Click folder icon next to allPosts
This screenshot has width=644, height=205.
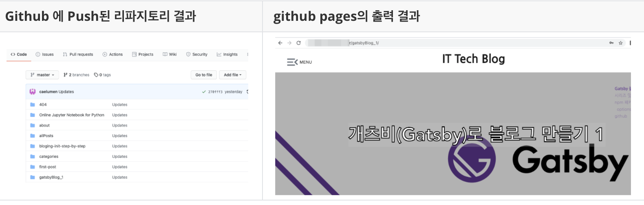pyautogui.click(x=33, y=136)
